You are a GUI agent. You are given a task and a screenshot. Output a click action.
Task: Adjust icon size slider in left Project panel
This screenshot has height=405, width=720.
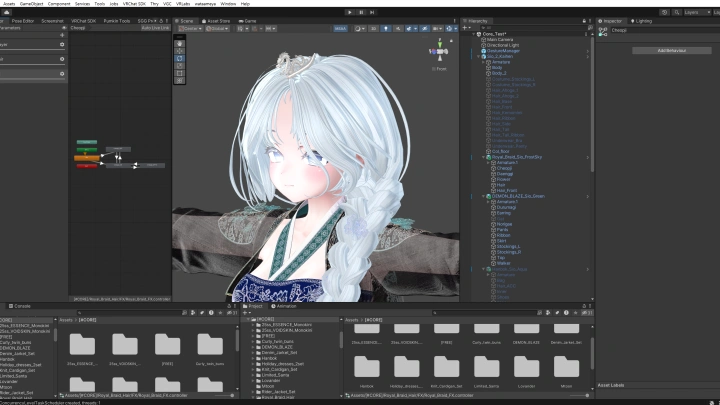tap(224, 395)
